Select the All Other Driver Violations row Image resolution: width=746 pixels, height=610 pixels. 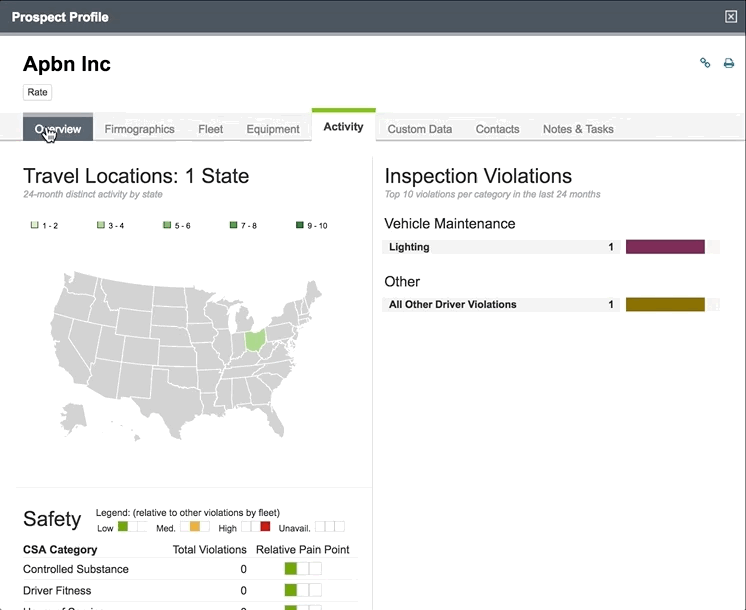point(500,305)
